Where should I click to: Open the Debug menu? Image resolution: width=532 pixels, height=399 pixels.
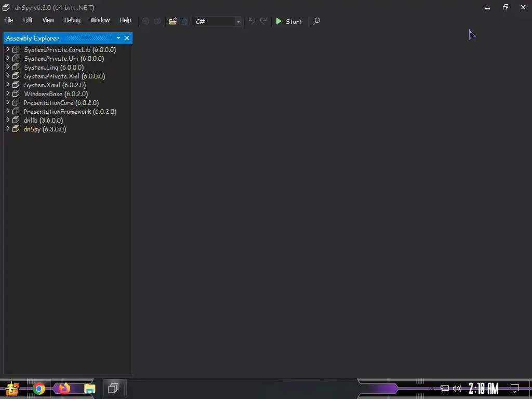(x=72, y=20)
